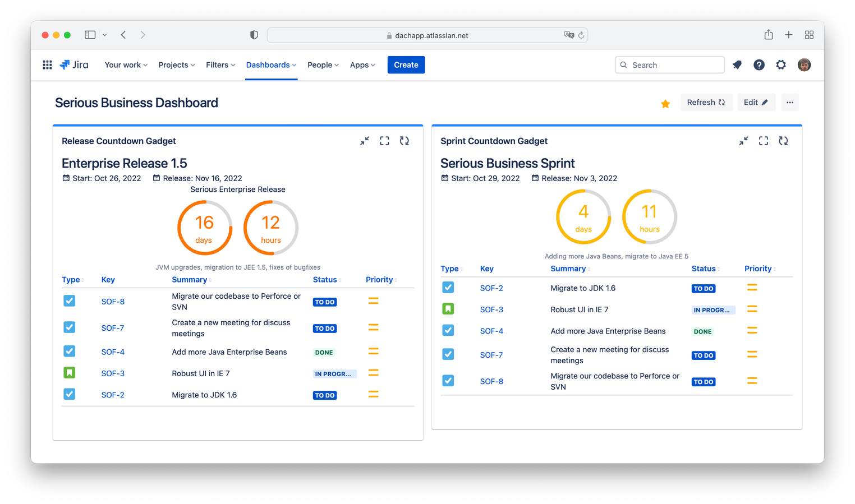Click the blue Create button

pyautogui.click(x=406, y=65)
